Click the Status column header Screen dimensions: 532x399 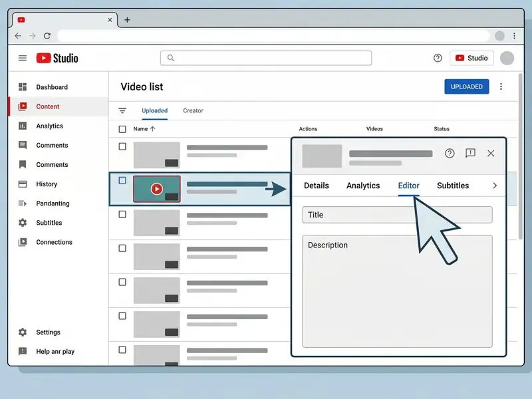click(442, 129)
